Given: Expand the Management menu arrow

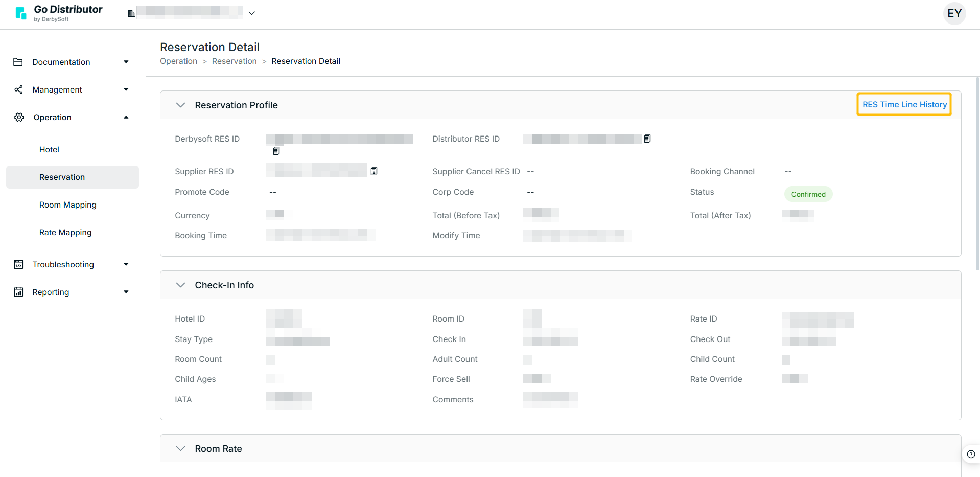Looking at the screenshot, I should (126, 89).
